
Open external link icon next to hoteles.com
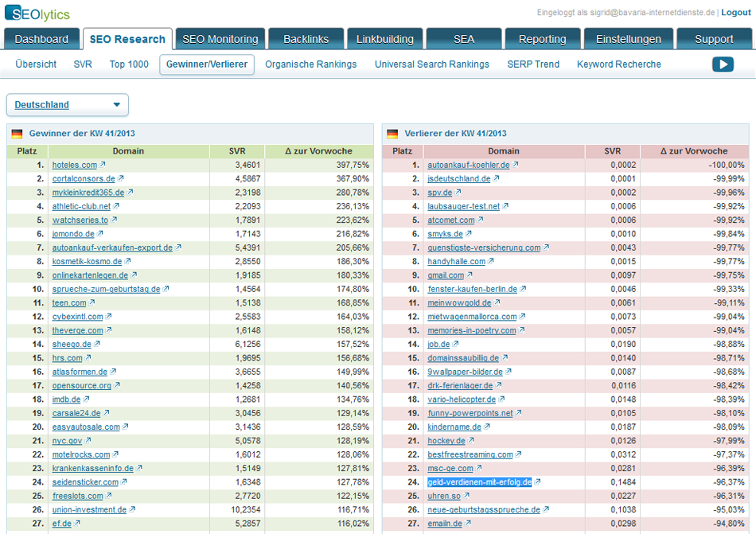(102, 165)
